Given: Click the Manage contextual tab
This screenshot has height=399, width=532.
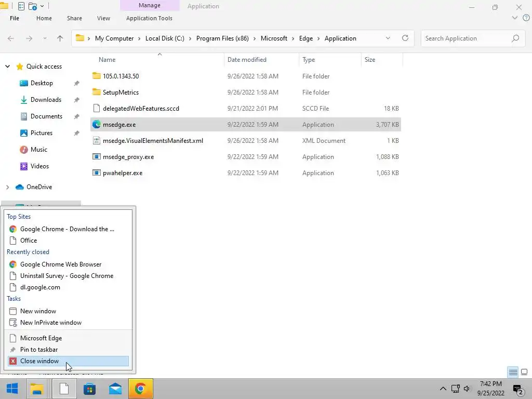Looking at the screenshot, I should (150, 5).
